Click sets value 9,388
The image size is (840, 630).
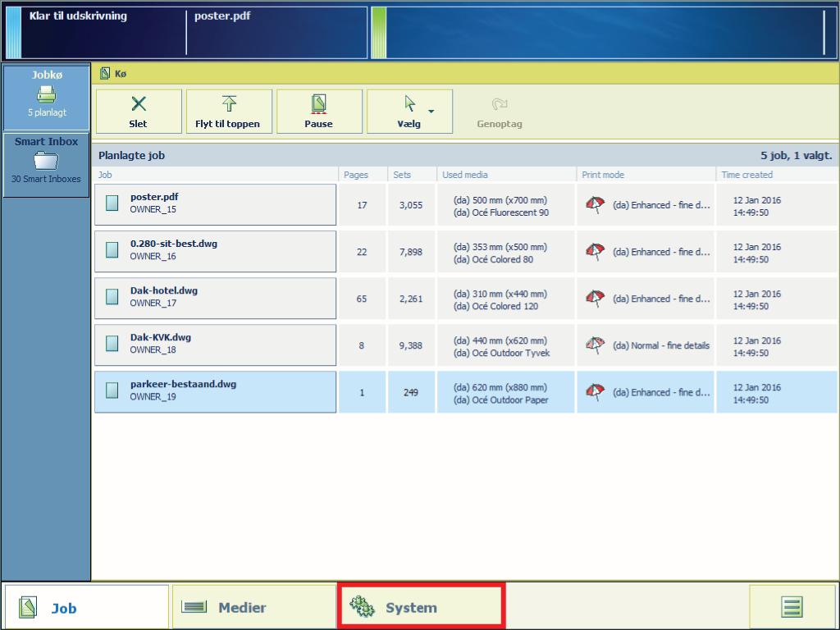pyautogui.click(x=411, y=345)
